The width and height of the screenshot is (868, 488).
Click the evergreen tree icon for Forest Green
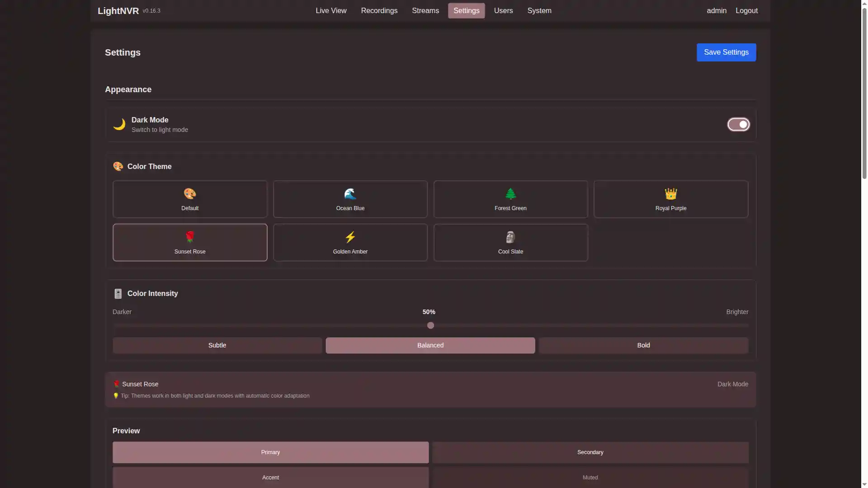point(510,194)
